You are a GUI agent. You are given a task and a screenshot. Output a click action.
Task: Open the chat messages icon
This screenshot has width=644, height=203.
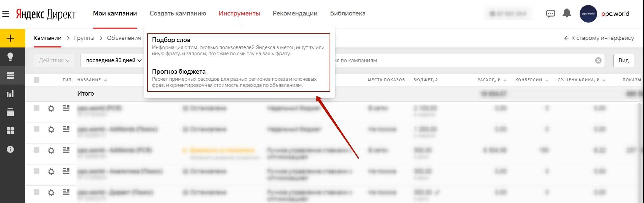coord(550,14)
